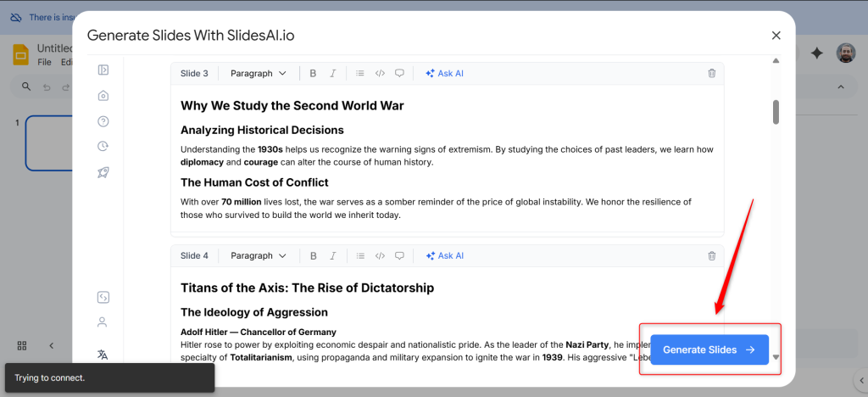Click the Generate Slides button
868x397 pixels.
click(709, 350)
